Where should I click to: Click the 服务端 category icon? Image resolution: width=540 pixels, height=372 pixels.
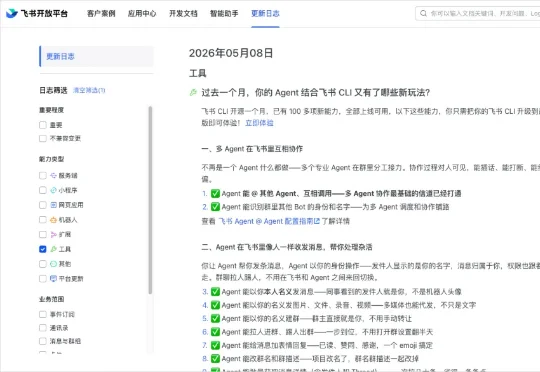point(53,175)
